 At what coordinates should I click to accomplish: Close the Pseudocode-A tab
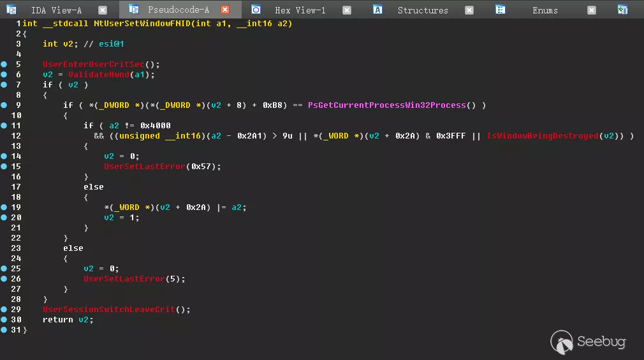pyautogui.click(x=225, y=10)
